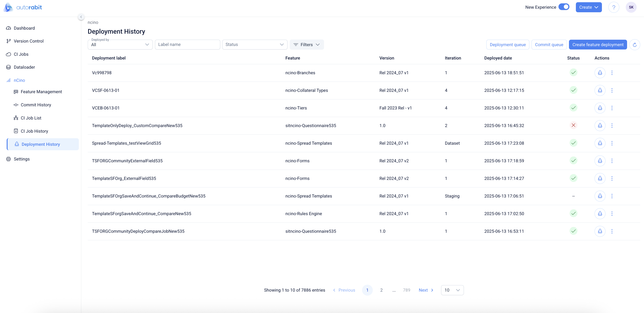The height and width of the screenshot is (313, 644).
Task: Go to Commit History in sidebar
Action: click(x=36, y=105)
